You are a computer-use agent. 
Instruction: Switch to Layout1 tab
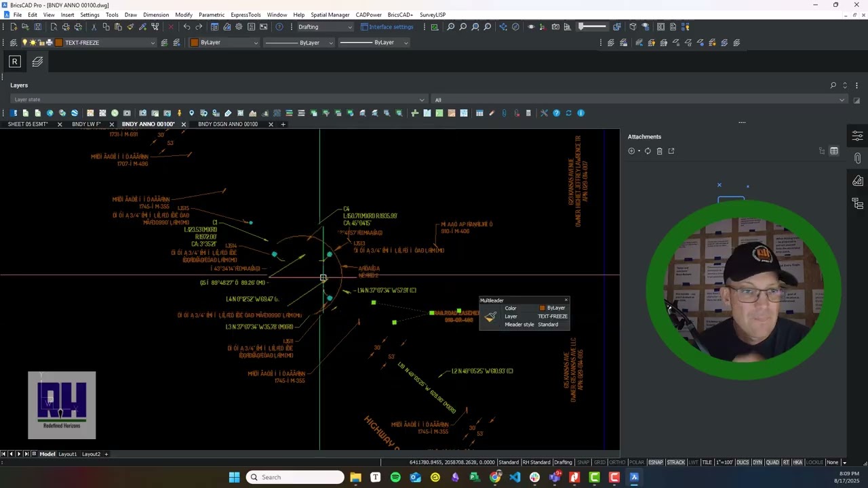point(67,454)
